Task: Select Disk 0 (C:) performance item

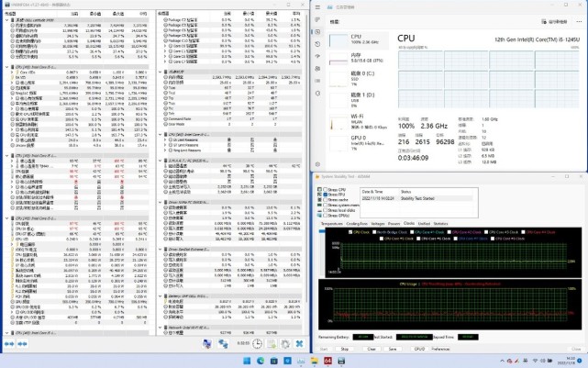Action: click(x=358, y=79)
